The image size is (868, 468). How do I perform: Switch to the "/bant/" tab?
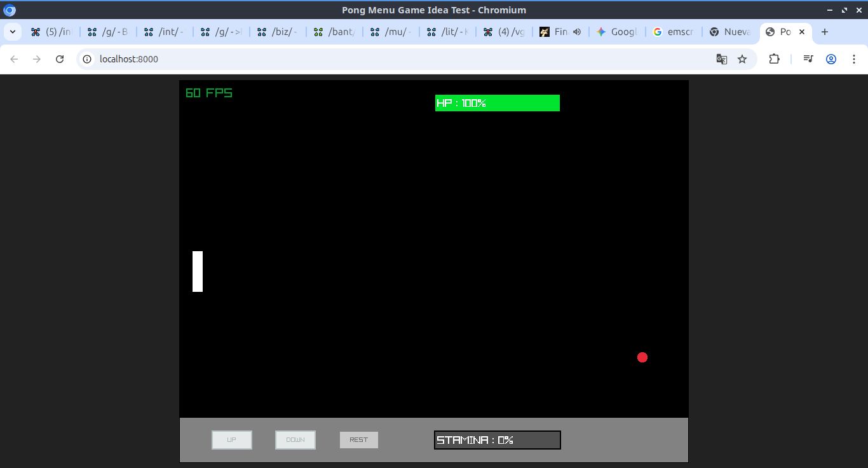click(x=334, y=32)
